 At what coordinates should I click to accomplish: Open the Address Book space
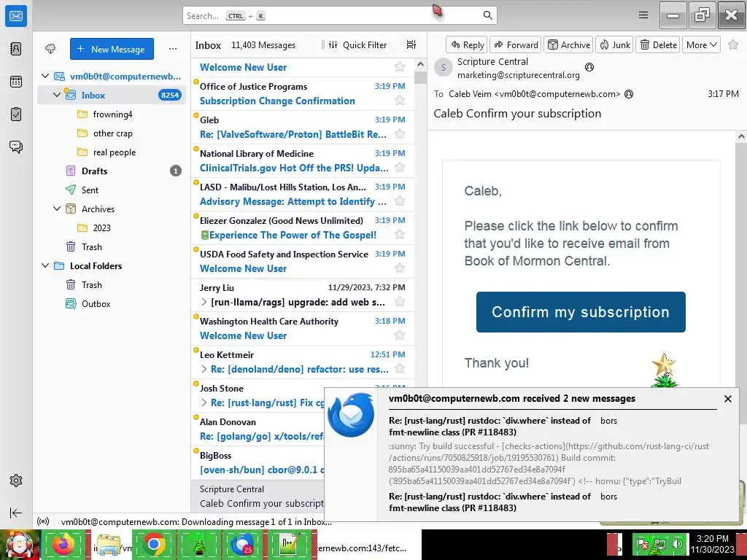[x=16, y=49]
